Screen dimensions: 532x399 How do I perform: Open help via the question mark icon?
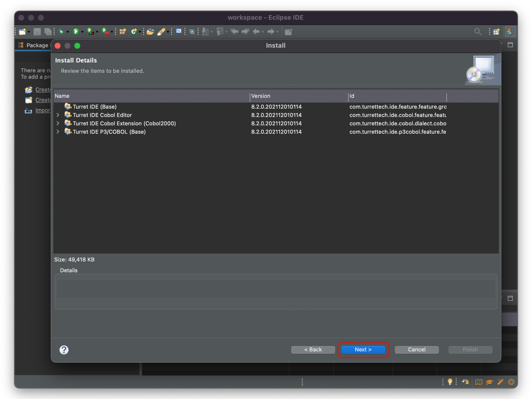pyautogui.click(x=64, y=350)
